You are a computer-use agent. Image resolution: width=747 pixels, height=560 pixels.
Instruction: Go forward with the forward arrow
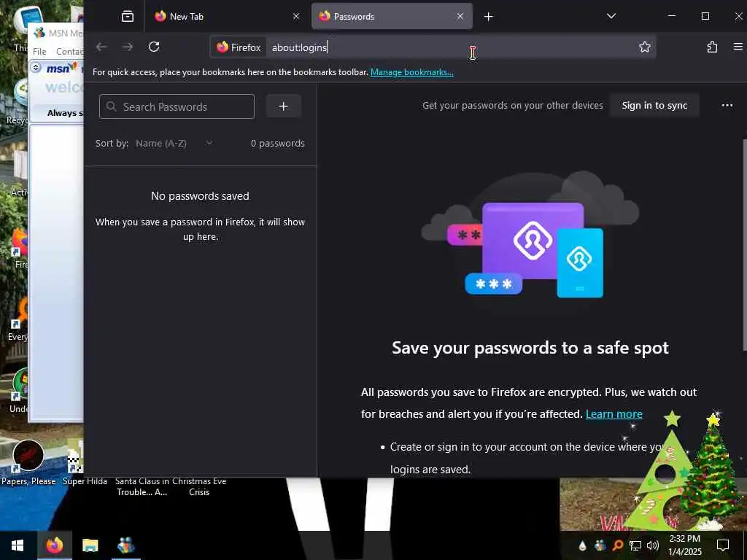click(x=127, y=47)
